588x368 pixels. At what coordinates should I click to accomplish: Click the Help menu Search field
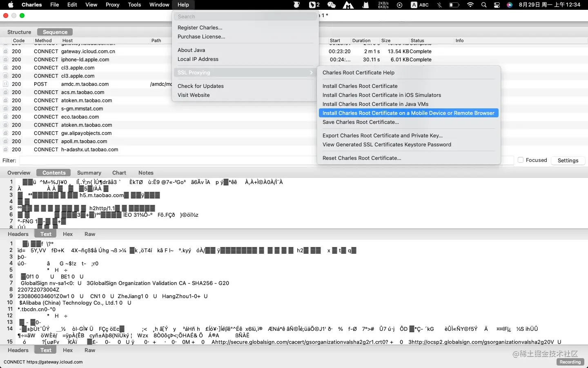coord(245,16)
